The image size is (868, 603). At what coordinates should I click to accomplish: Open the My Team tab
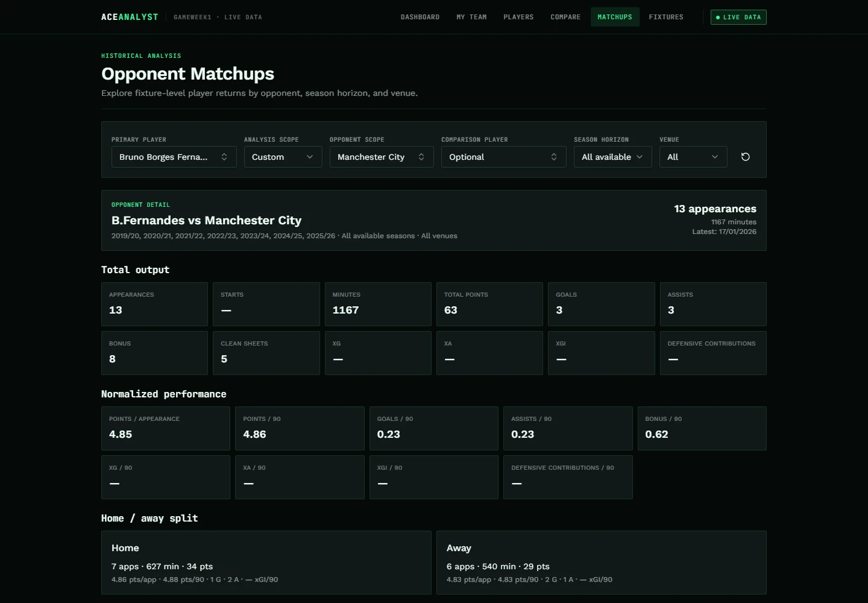(471, 17)
